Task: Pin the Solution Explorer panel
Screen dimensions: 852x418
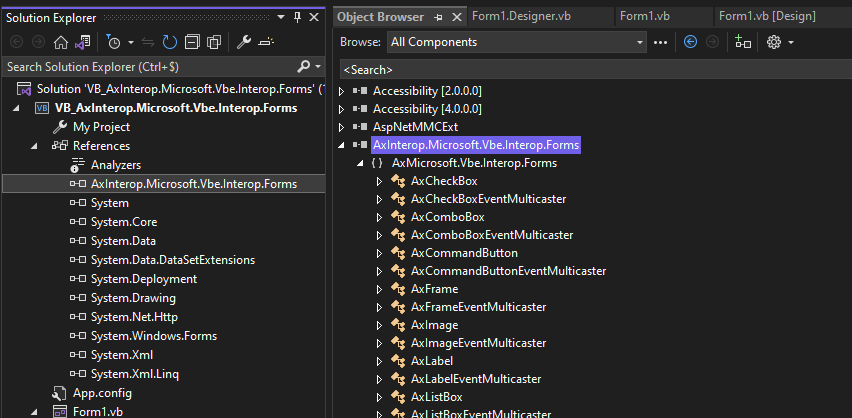Action: coord(297,17)
